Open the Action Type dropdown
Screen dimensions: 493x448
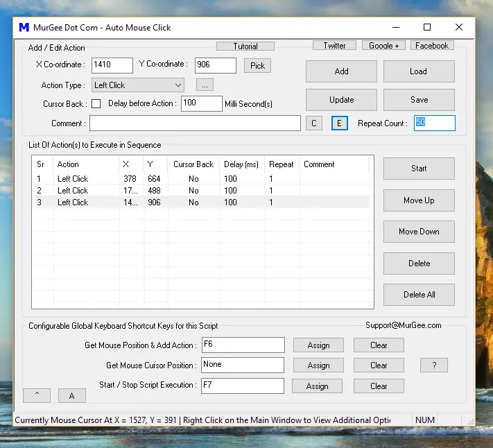(138, 85)
